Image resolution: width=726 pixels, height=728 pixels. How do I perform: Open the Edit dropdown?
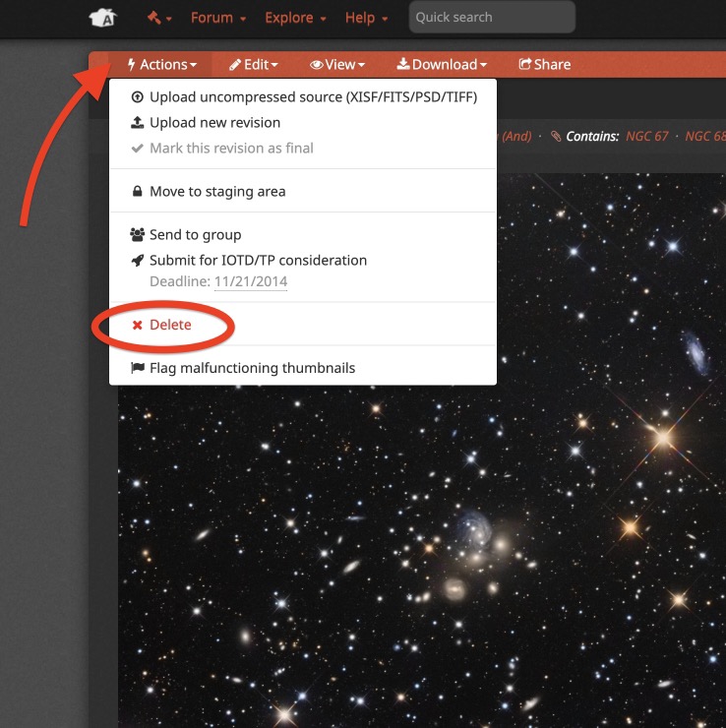[254, 64]
